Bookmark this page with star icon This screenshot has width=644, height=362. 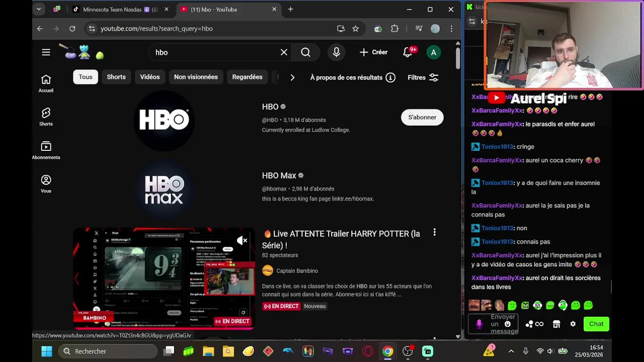click(x=356, y=29)
